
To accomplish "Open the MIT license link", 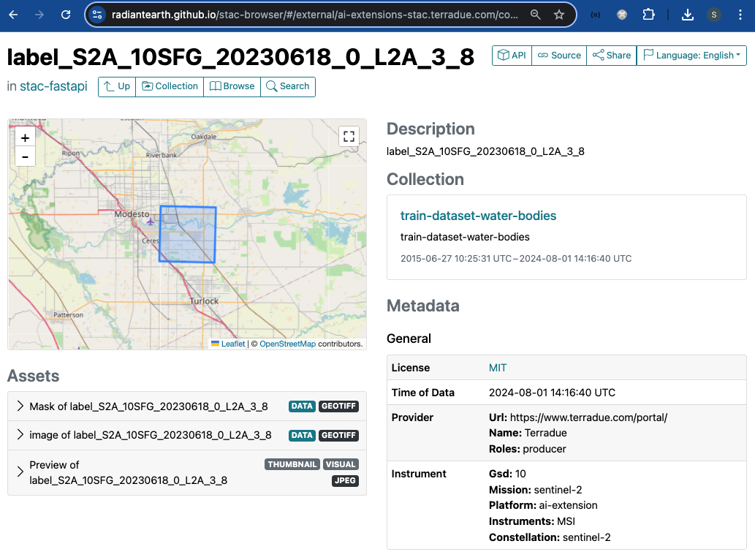I will [x=498, y=368].
